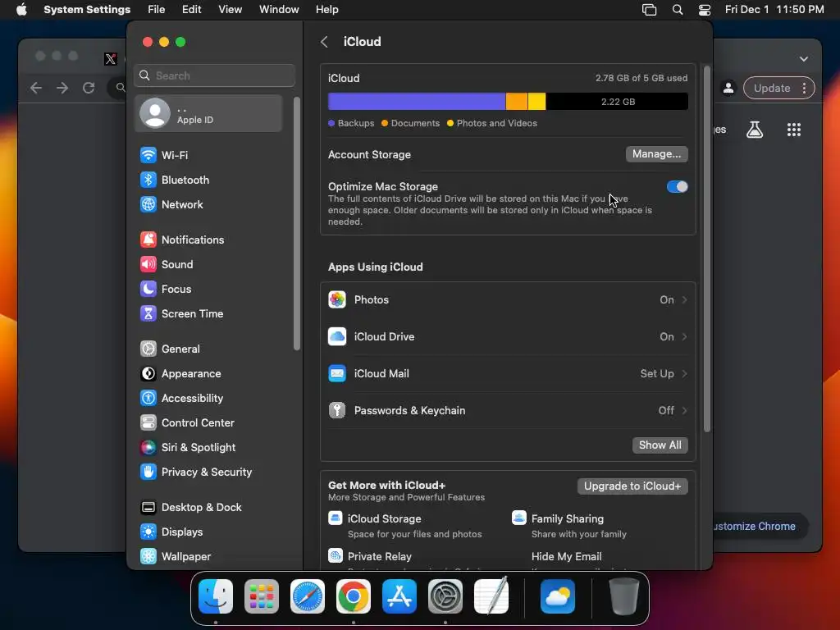Click the settings Search field
Viewport: 840px width, 630px height.
click(x=214, y=75)
